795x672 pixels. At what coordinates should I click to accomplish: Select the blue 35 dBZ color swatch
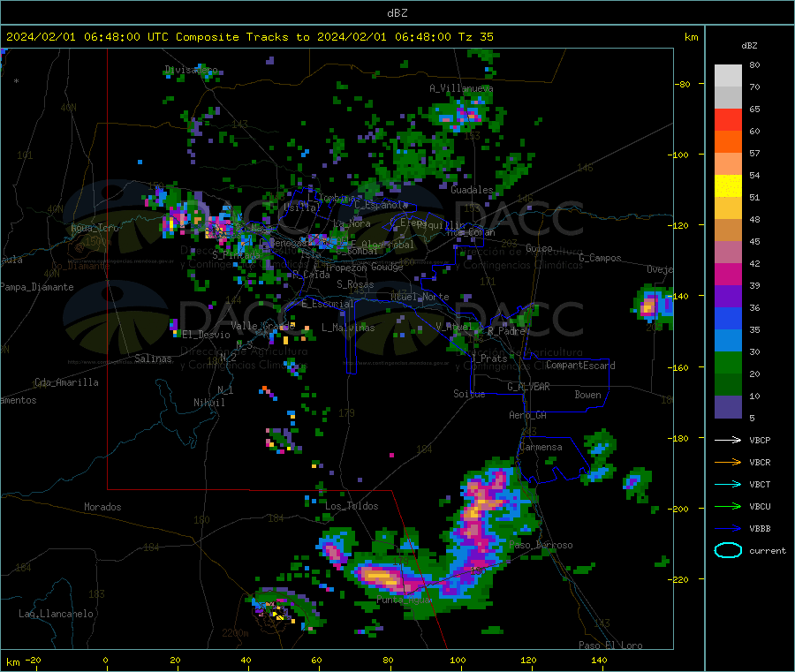click(728, 318)
